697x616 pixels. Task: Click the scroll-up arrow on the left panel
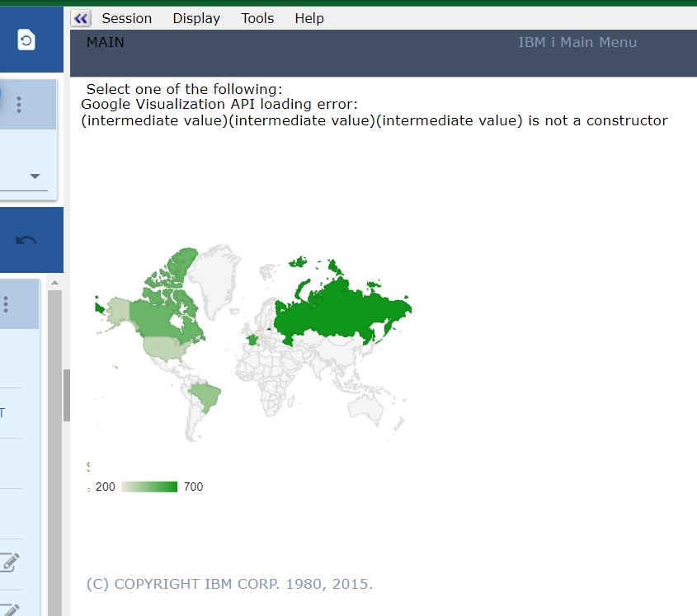tap(55, 283)
